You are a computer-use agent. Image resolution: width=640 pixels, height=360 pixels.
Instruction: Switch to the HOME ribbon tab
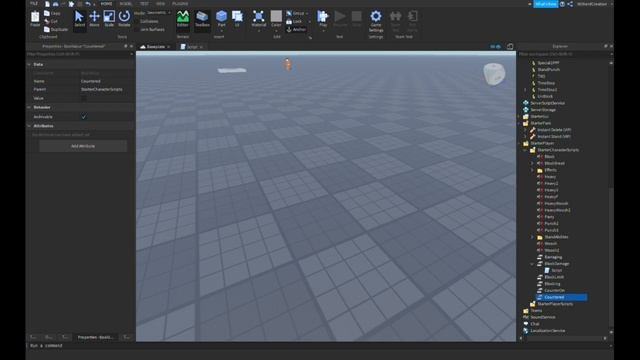pyautogui.click(x=106, y=3)
